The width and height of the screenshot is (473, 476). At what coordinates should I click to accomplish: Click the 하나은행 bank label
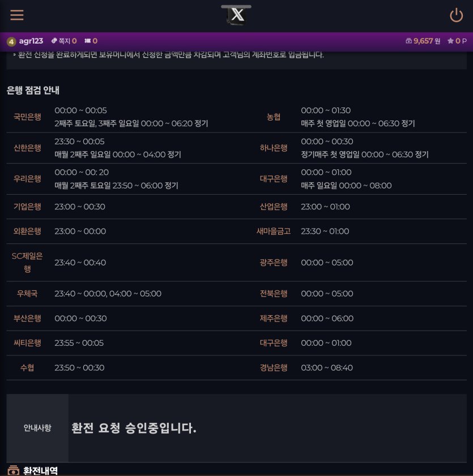coord(274,148)
